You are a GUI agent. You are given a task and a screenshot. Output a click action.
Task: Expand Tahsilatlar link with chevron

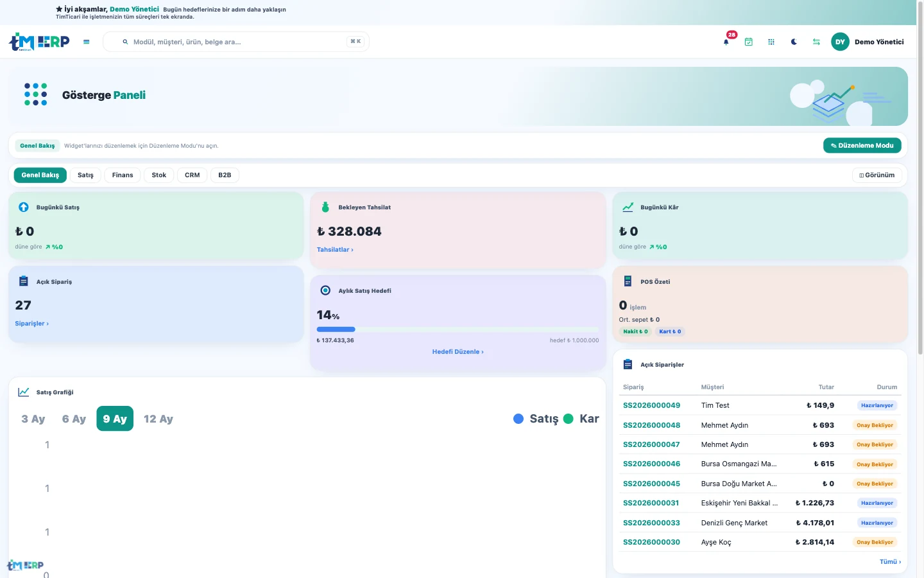pos(335,250)
